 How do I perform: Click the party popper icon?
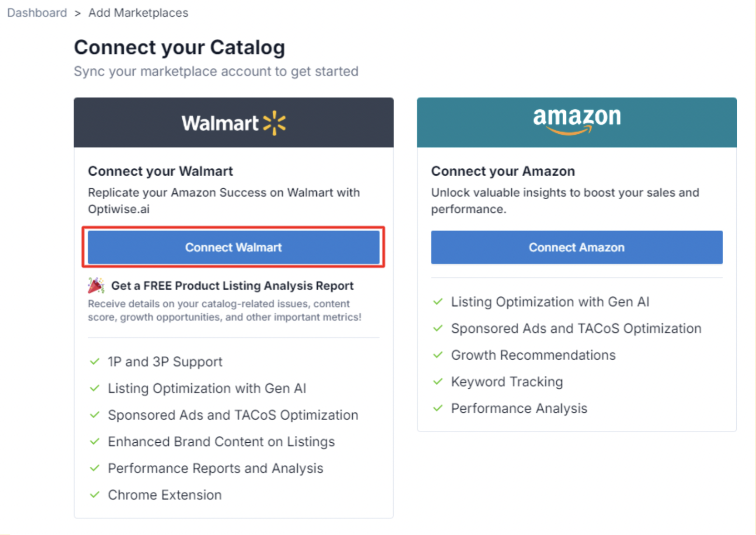96,285
